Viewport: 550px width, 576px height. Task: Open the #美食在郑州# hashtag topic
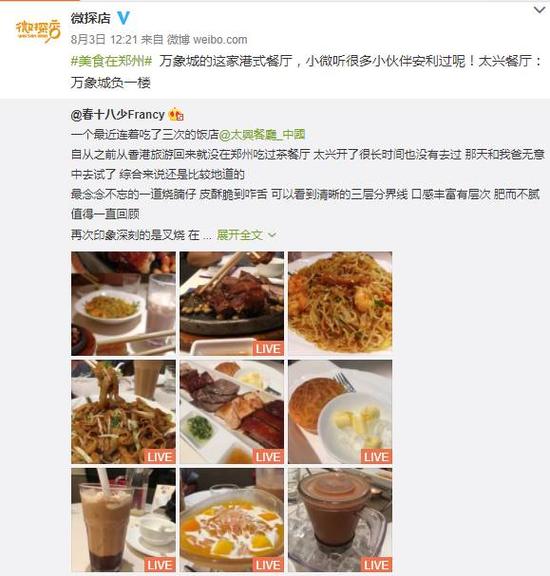coord(111,61)
